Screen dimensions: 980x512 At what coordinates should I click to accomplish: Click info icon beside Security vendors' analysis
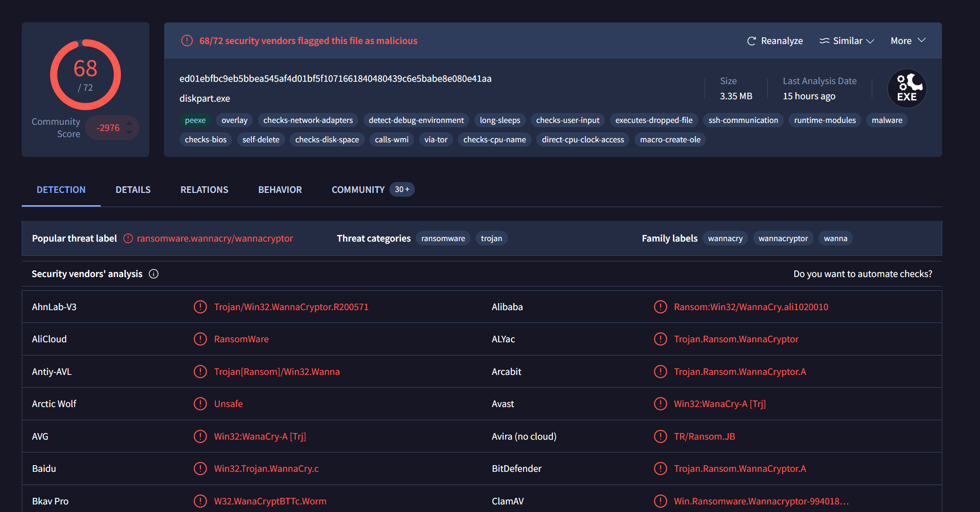(154, 274)
